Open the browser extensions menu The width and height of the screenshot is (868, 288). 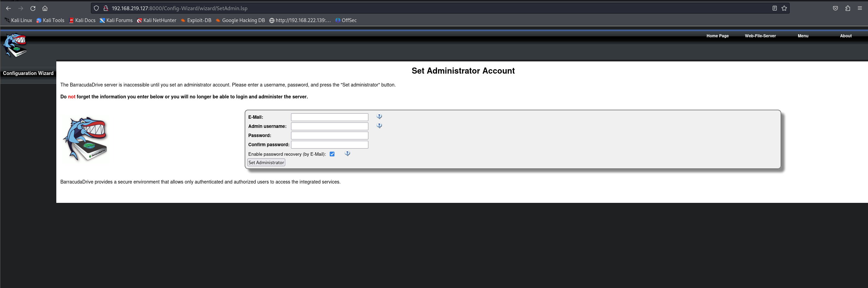point(848,8)
